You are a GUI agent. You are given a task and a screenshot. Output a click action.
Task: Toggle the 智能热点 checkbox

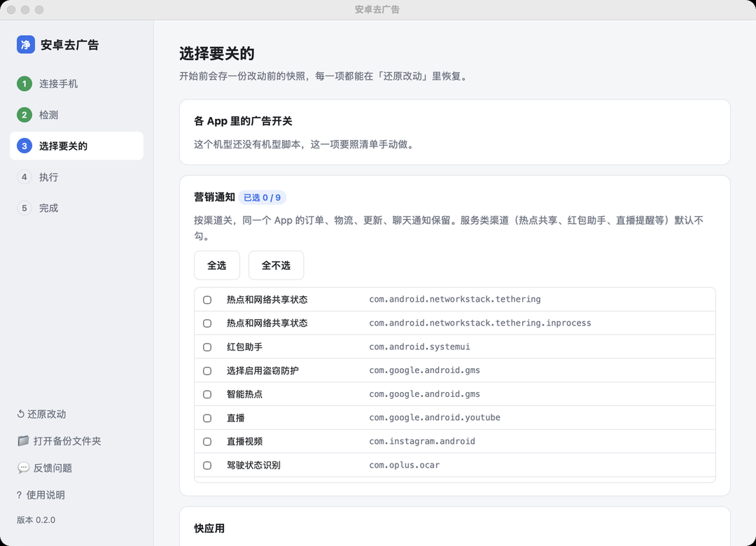tap(207, 394)
